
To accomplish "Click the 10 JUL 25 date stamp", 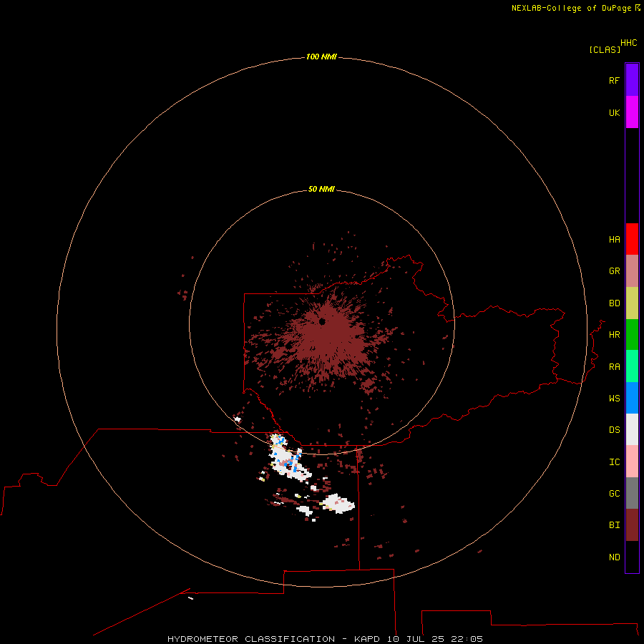I will (416, 639).
